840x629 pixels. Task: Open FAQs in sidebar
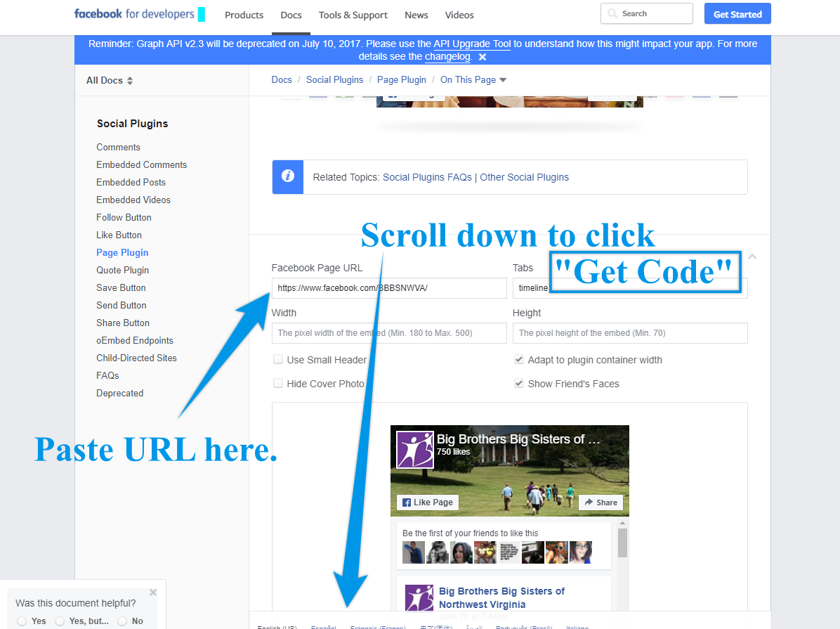click(x=107, y=375)
